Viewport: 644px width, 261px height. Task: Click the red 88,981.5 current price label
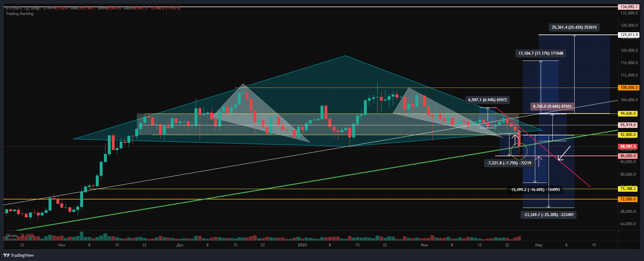tap(628, 146)
